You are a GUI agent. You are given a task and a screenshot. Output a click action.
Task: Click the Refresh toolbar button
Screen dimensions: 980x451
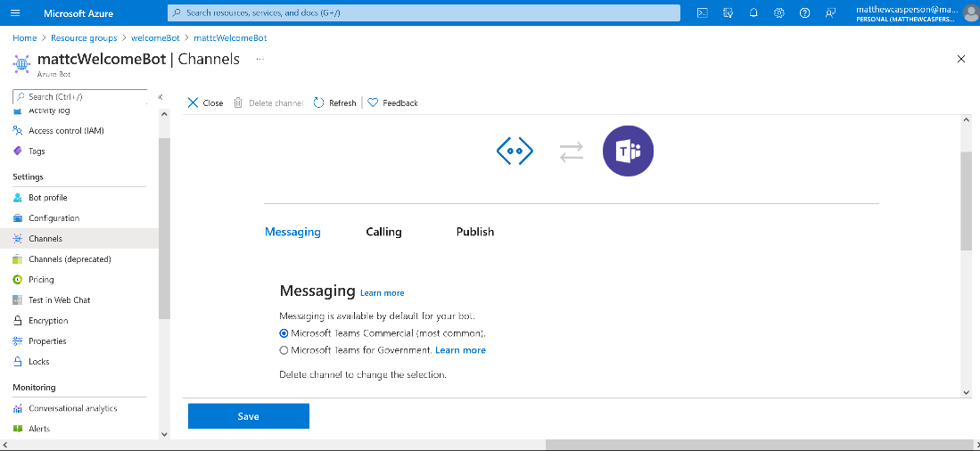(x=335, y=103)
